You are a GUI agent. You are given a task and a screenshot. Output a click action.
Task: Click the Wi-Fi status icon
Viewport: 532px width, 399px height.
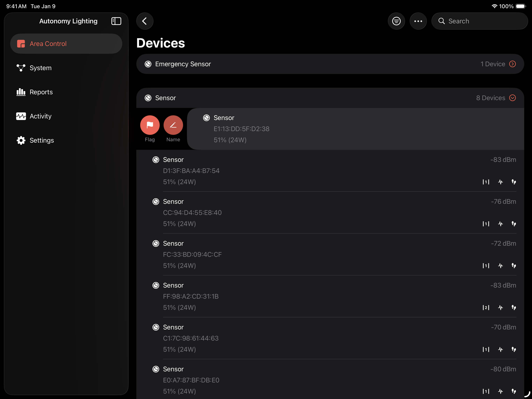coord(494,6)
